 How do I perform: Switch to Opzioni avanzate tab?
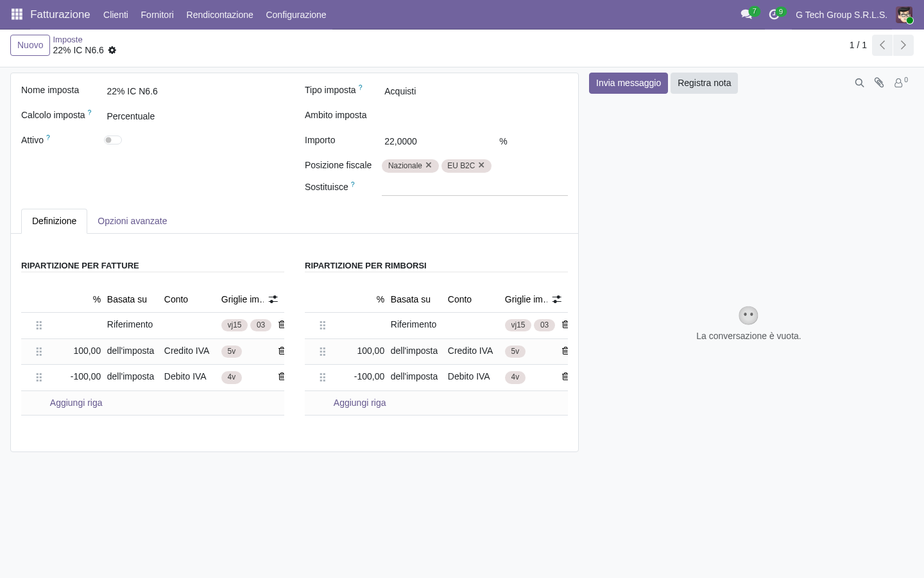132,221
